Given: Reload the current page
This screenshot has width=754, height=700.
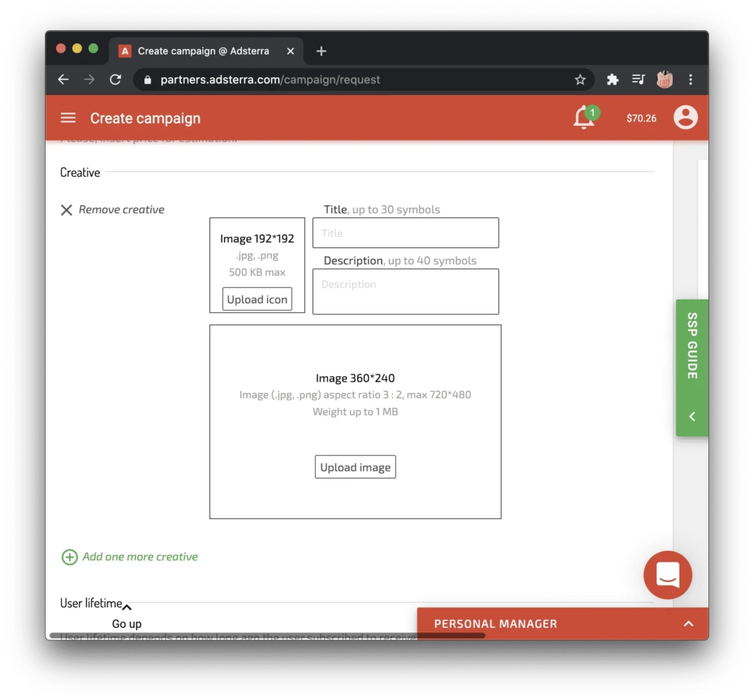Looking at the screenshot, I should point(116,79).
